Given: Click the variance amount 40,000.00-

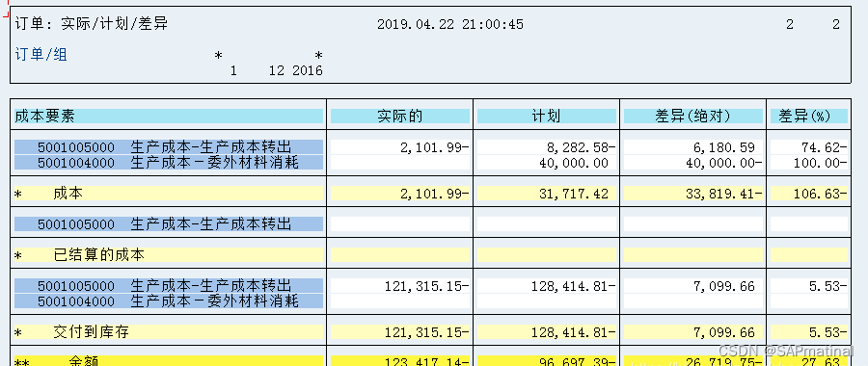Looking at the screenshot, I should tap(724, 163).
